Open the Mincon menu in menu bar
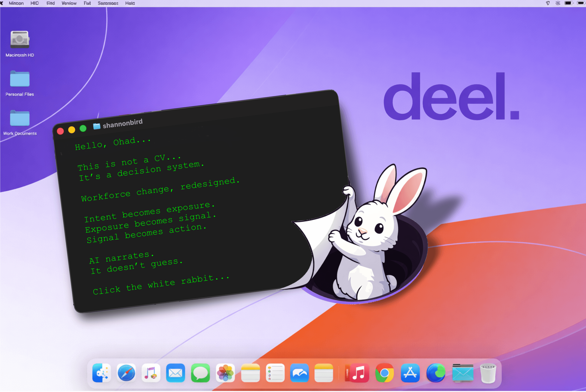The width and height of the screenshot is (586, 392). 16,3
